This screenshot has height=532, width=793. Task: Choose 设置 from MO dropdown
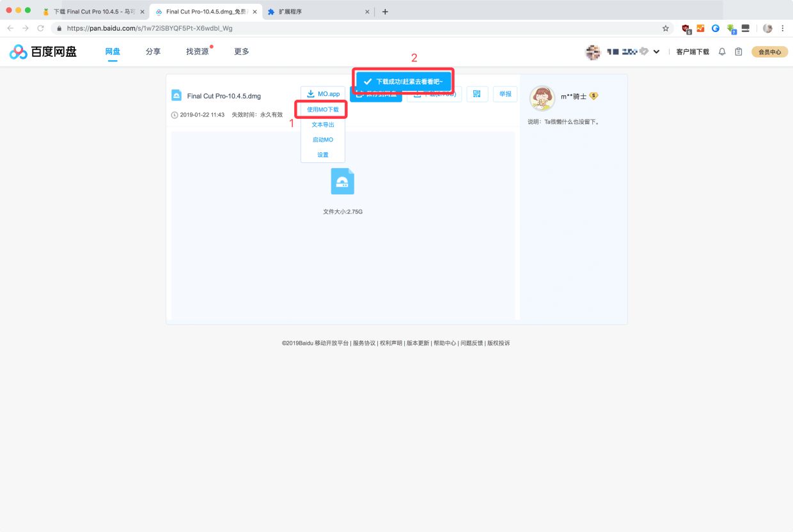pos(323,155)
